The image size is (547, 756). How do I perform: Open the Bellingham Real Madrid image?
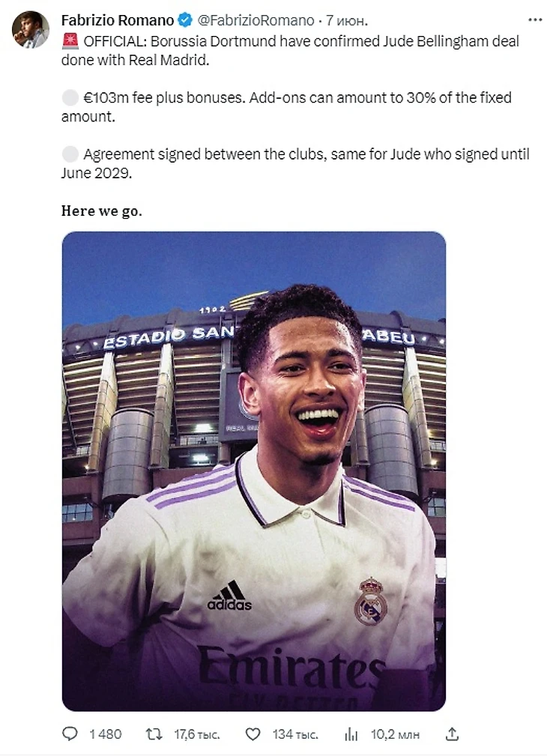pyautogui.click(x=254, y=471)
